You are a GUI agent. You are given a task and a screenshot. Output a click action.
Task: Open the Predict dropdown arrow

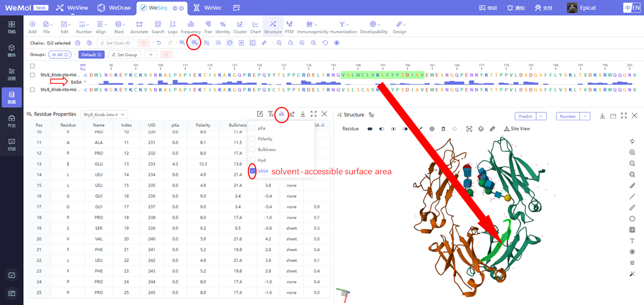click(541, 116)
